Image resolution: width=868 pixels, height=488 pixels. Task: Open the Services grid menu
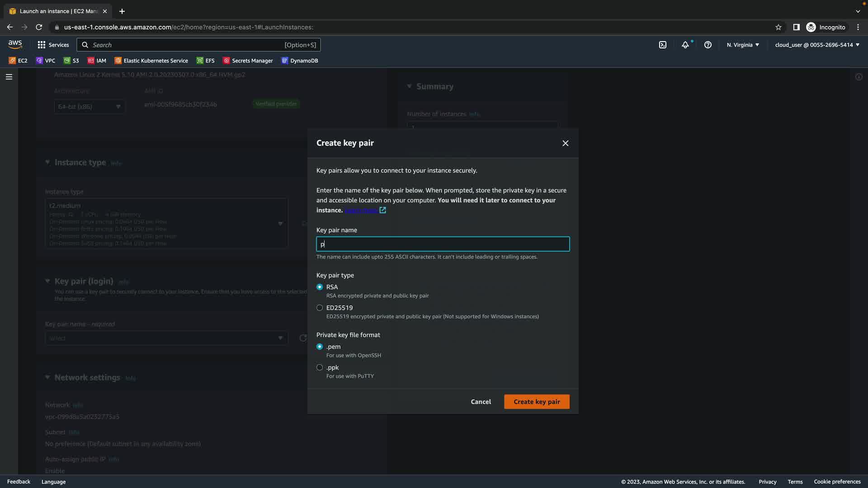pos(53,45)
